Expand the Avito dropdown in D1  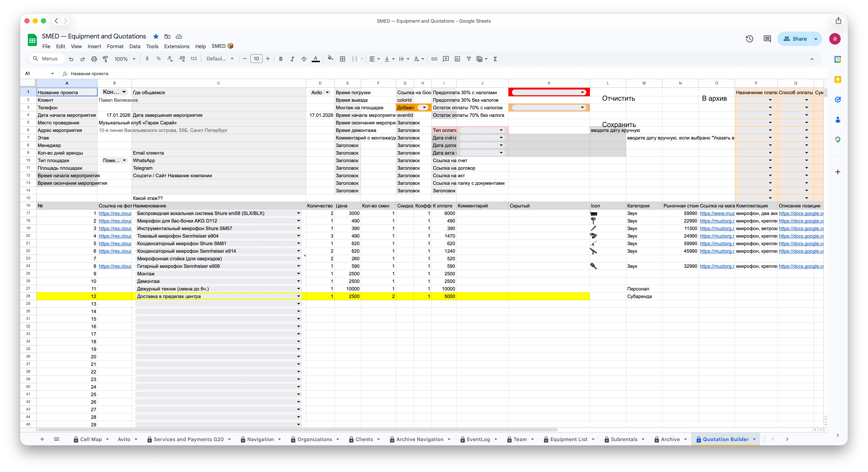click(327, 92)
